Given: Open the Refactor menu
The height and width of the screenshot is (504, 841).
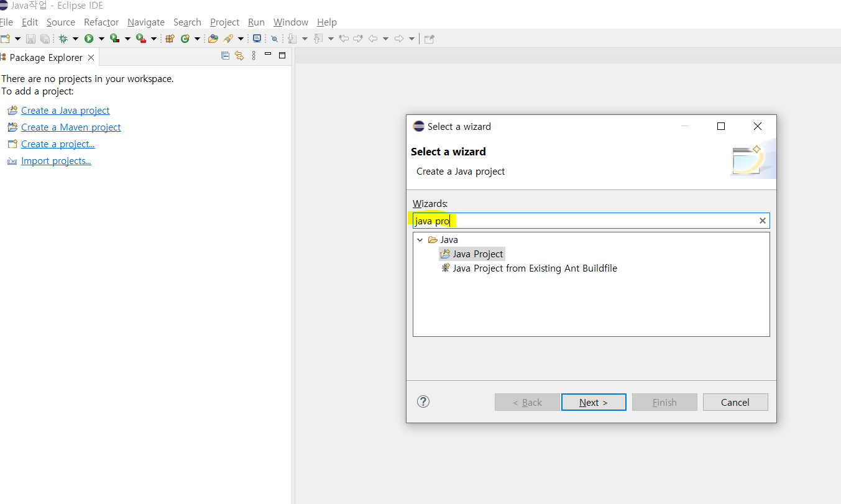Looking at the screenshot, I should (x=101, y=22).
